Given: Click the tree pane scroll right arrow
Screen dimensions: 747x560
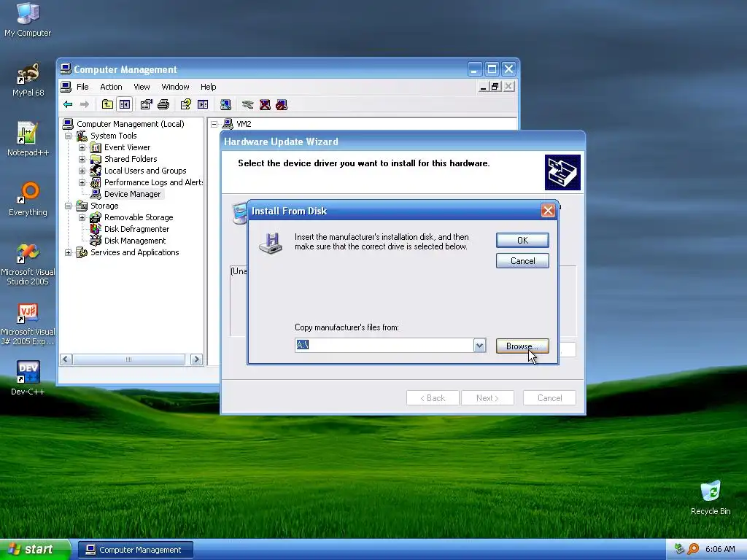Looking at the screenshot, I should [x=196, y=359].
